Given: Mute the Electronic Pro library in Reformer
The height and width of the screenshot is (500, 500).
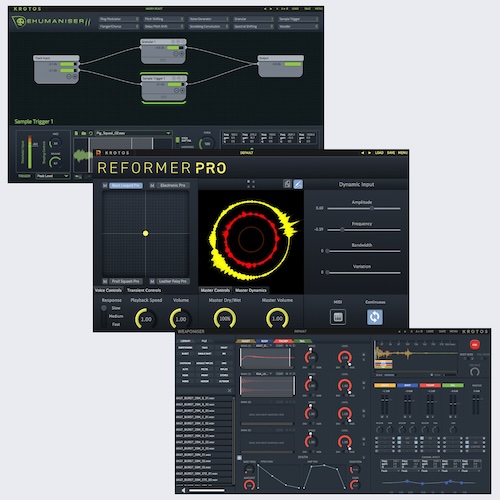Looking at the screenshot, I should (x=152, y=185).
